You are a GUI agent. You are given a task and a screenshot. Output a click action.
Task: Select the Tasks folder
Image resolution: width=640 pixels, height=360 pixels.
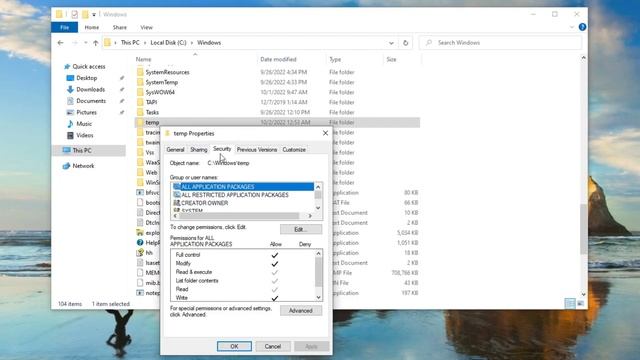152,112
